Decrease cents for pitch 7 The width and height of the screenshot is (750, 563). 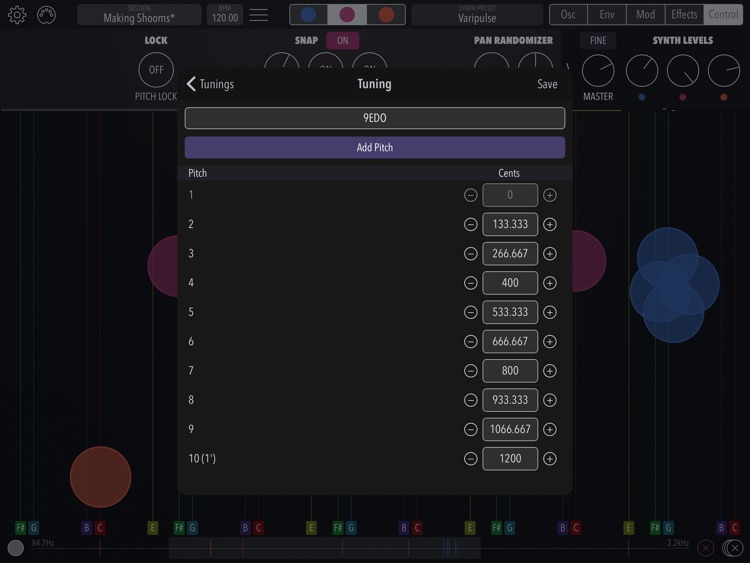(471, 371)
